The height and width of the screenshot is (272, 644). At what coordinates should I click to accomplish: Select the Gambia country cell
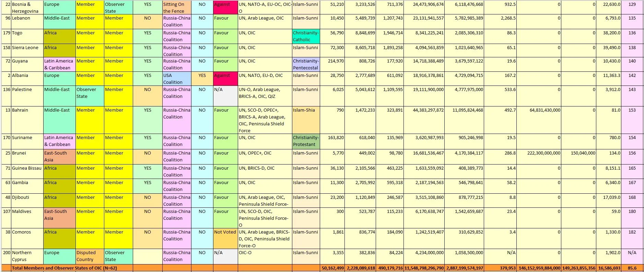click(27, 186)
